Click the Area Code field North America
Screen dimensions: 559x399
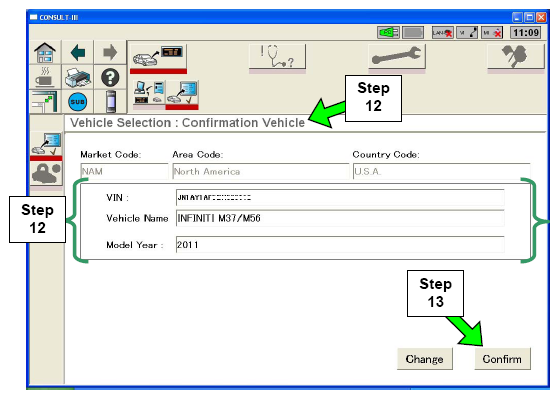click(261, 172)
